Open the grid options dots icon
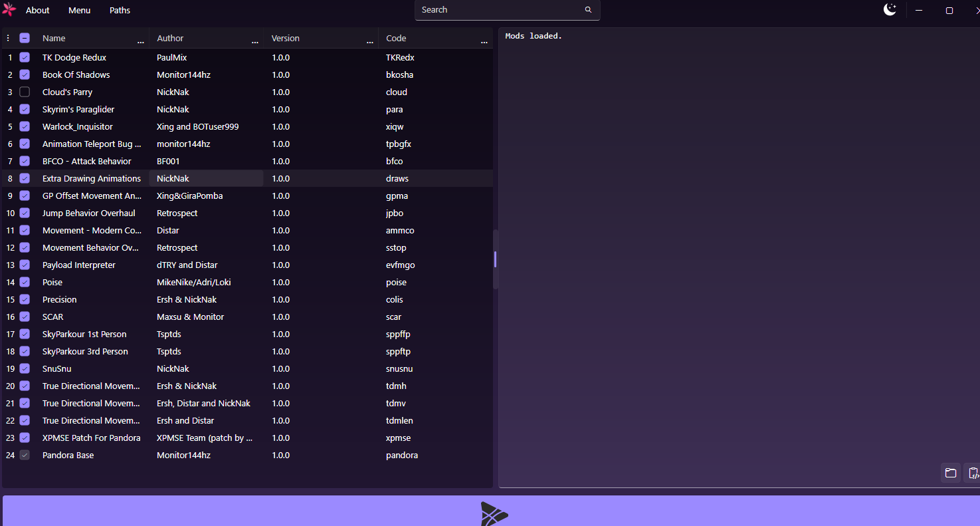 pyautogui.click(x=8, y=38)
